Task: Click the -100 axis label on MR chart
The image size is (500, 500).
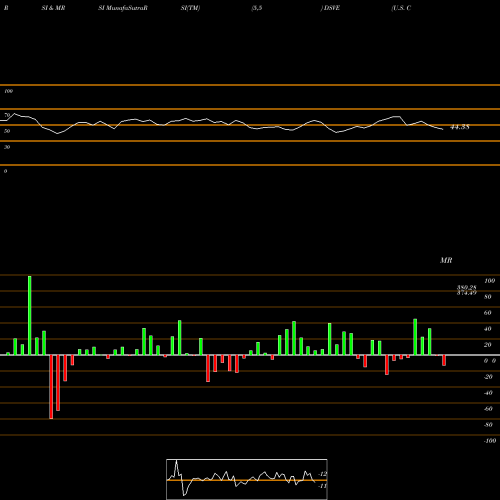Action: pyautogui.click(x=489, y=441)
